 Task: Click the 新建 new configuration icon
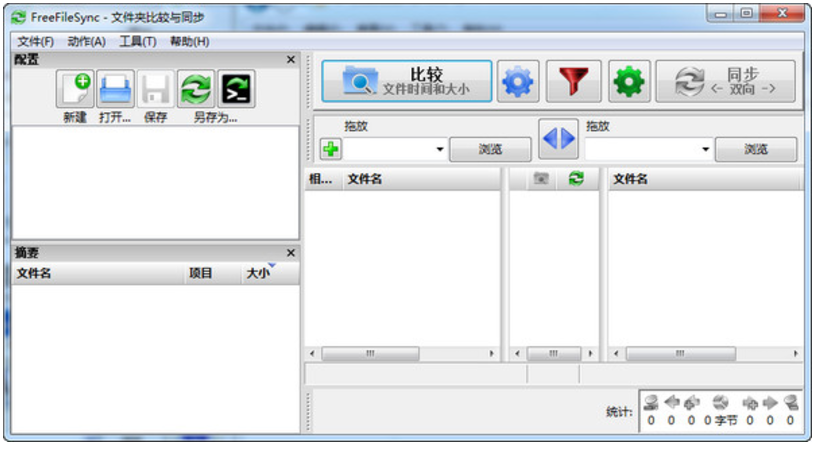(x=75, y=89)
